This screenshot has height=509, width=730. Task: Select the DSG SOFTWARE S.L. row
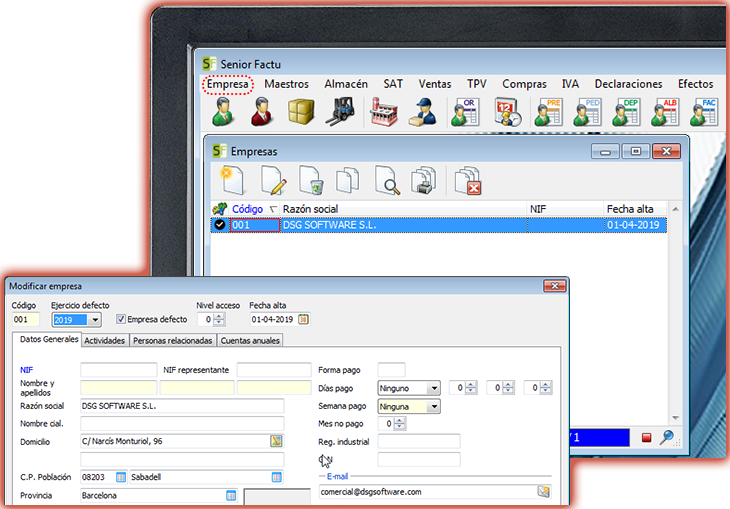click(x=439, y=225)
